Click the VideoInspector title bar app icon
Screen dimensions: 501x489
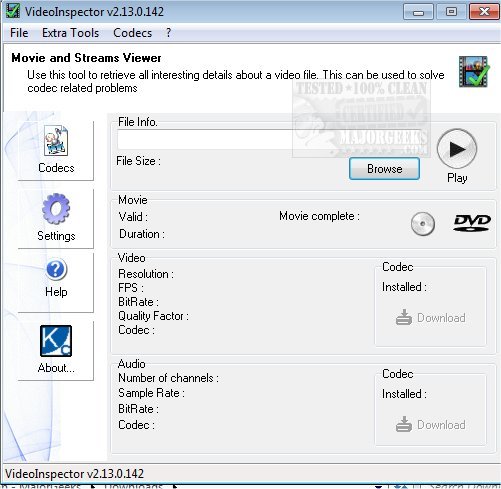(13, 11)
